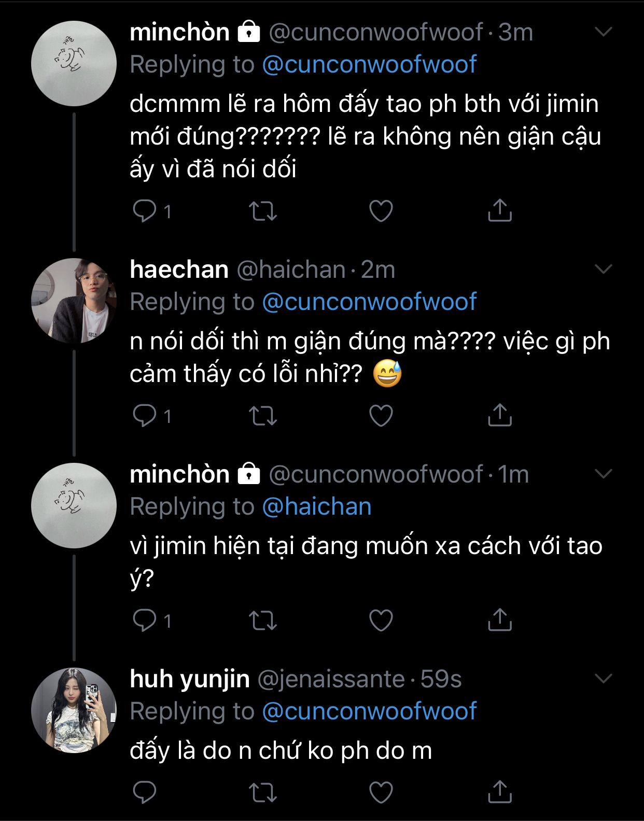Share minchòn's first tweet
This screenshot has height=821, width=644.
(500, 210)
